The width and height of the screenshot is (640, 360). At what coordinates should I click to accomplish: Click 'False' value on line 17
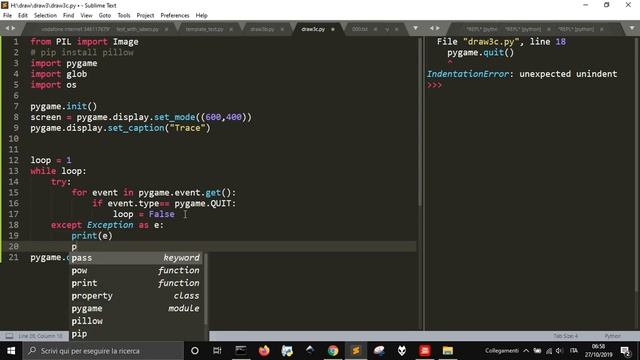click(x=162, y=214)
